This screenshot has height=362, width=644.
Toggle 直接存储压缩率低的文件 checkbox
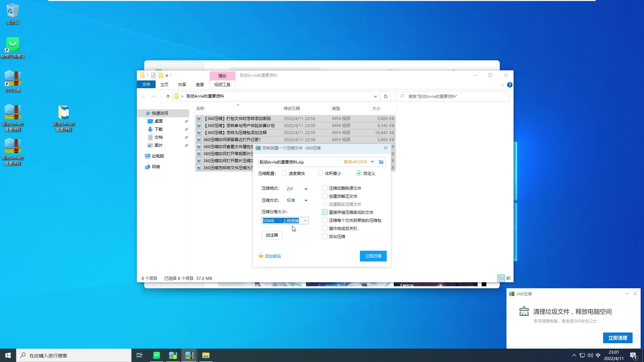tap(324, 212)
